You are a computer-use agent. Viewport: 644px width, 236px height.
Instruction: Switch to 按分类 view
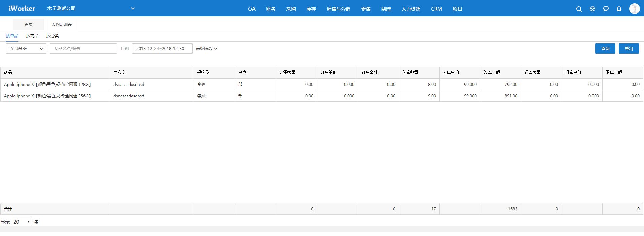tap(53, 36)
